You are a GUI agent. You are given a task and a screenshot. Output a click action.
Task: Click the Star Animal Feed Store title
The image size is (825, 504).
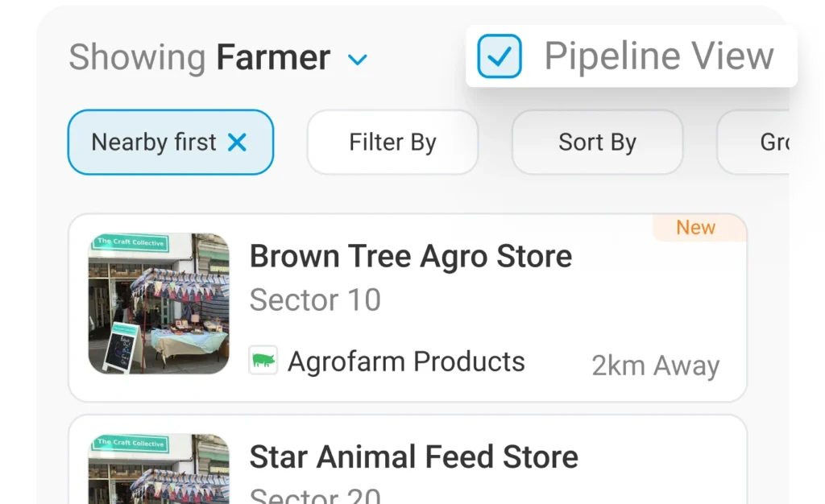(413, 456)
